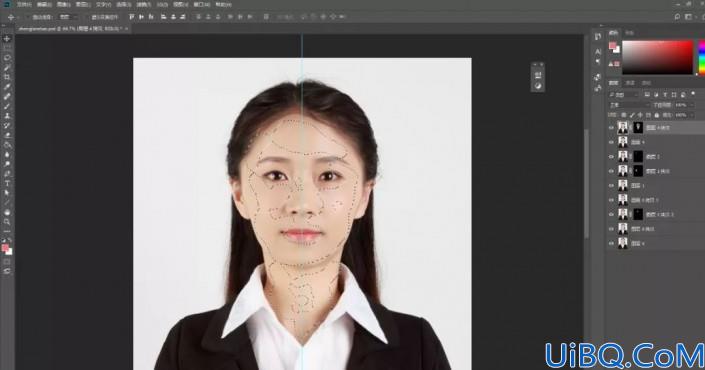
Task: Hide the second layer from bottom
Action: (611, 229)
